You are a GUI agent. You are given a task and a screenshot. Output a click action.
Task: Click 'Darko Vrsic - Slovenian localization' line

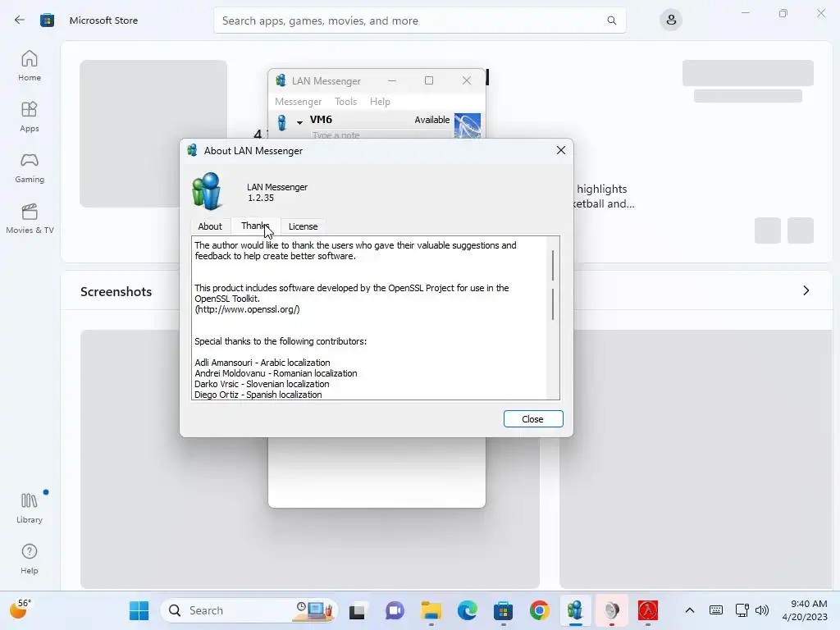pos(262,384)
